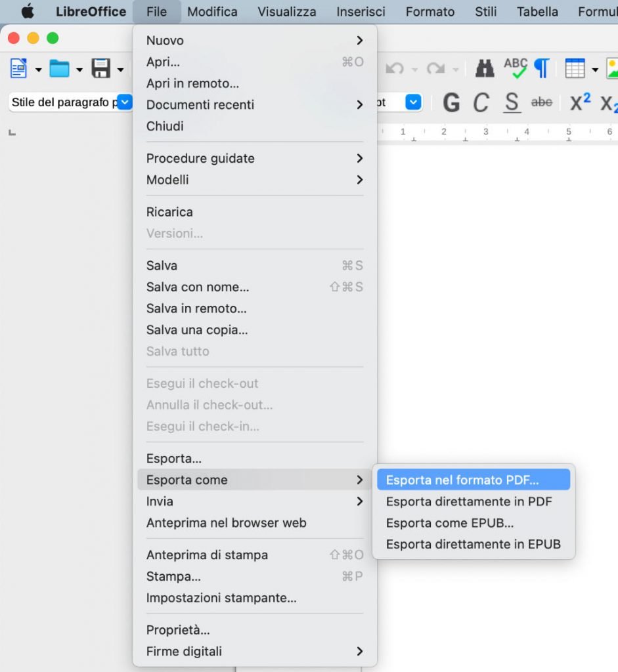The image size is (618, 672).
Task: Expand the Open folder dropdown arrow
Action: click(x=79, y=70)
